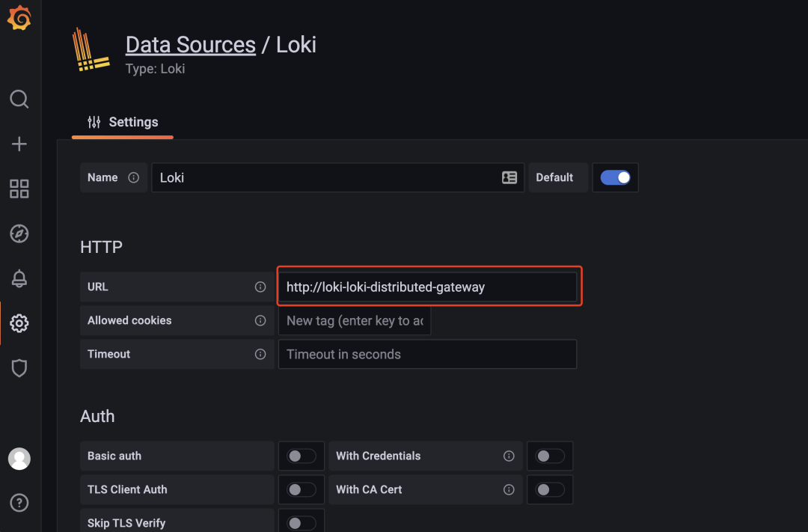The height and width of the screenshot is (532, 808).
Task: Click the Create plus icon
Action: tap(19, 144)
